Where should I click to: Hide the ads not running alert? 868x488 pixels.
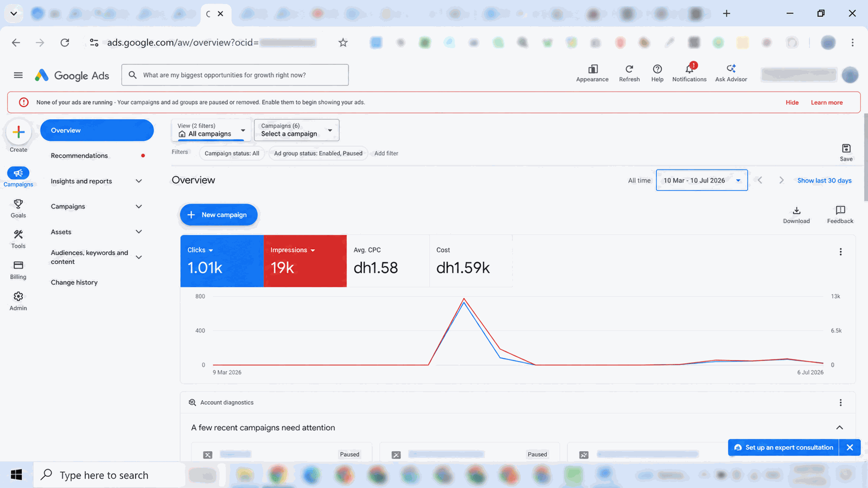[792, 102]
